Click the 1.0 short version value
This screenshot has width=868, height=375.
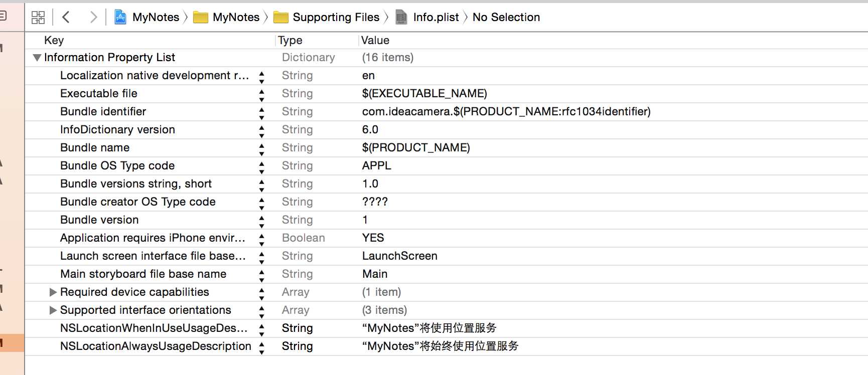pyautogui.click(x=370, y=184)
